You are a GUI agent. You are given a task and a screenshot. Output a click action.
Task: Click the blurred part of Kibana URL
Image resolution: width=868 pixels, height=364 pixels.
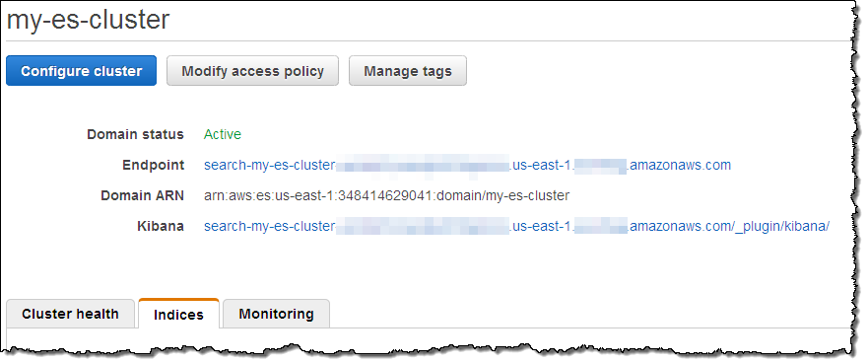tap(423, 227)
